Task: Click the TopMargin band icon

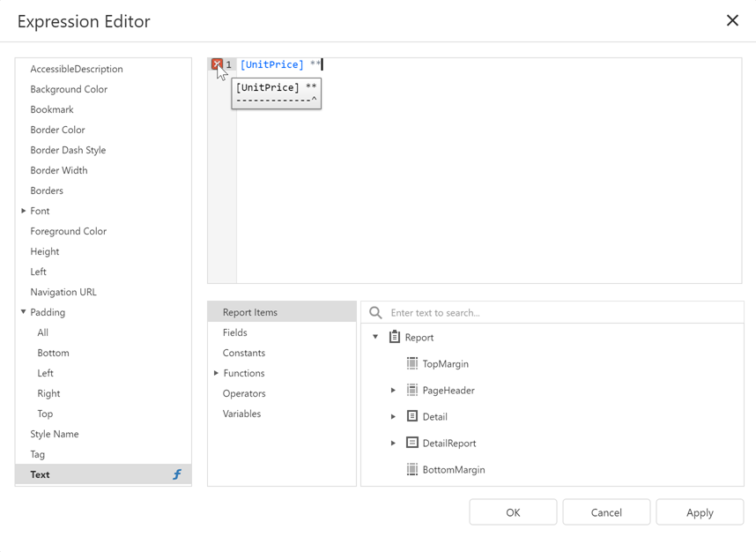Action: (411, 363)
